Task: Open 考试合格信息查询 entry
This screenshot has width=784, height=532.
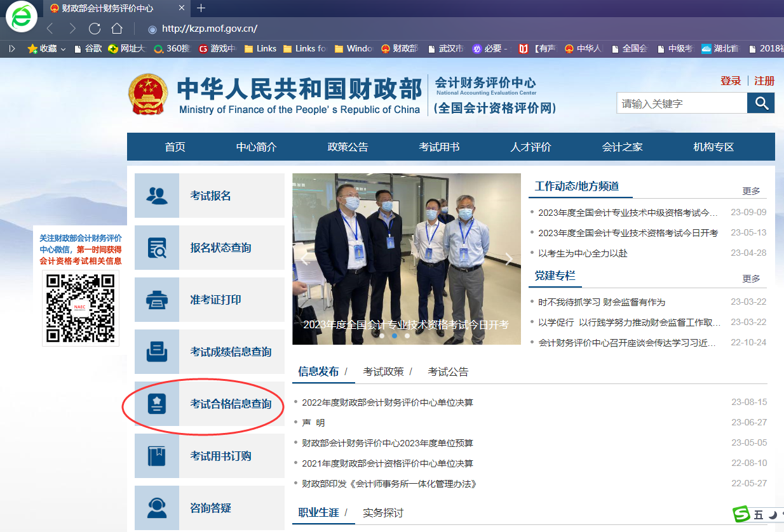Action: 231,404
